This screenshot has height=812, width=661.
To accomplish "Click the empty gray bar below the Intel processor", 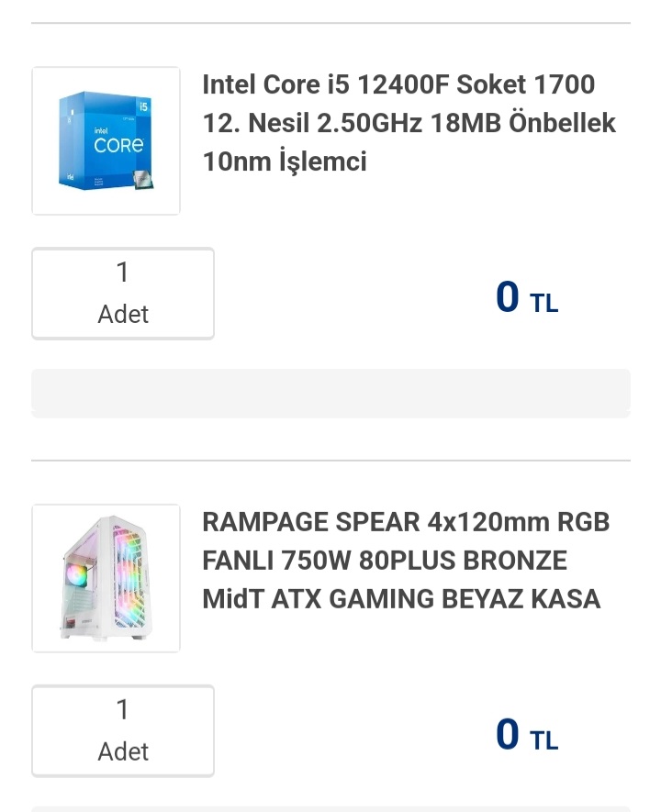I will pyautogui.click(x=330, y=394).
